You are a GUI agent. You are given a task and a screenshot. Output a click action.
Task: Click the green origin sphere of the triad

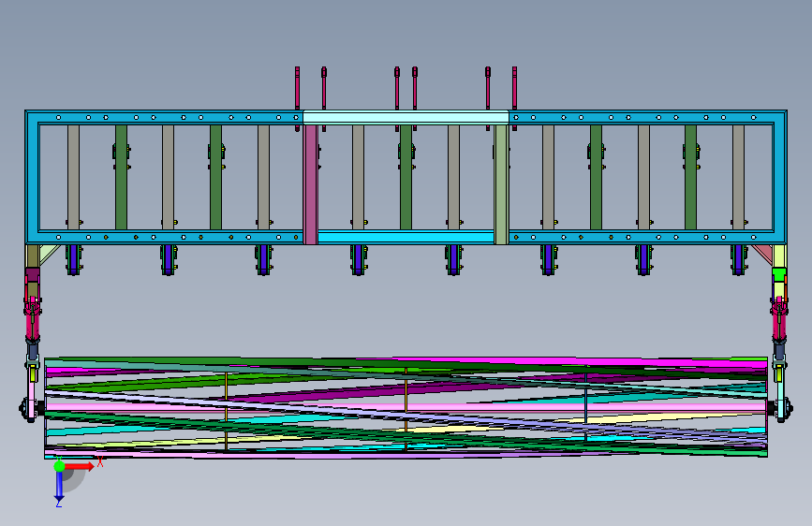59,466
